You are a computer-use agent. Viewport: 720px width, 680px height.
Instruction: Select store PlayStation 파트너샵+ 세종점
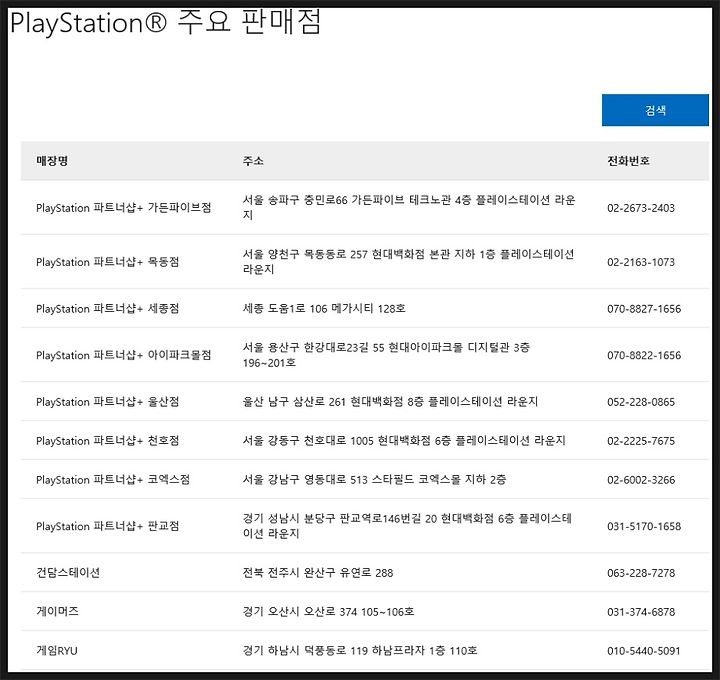coord(107,308)
